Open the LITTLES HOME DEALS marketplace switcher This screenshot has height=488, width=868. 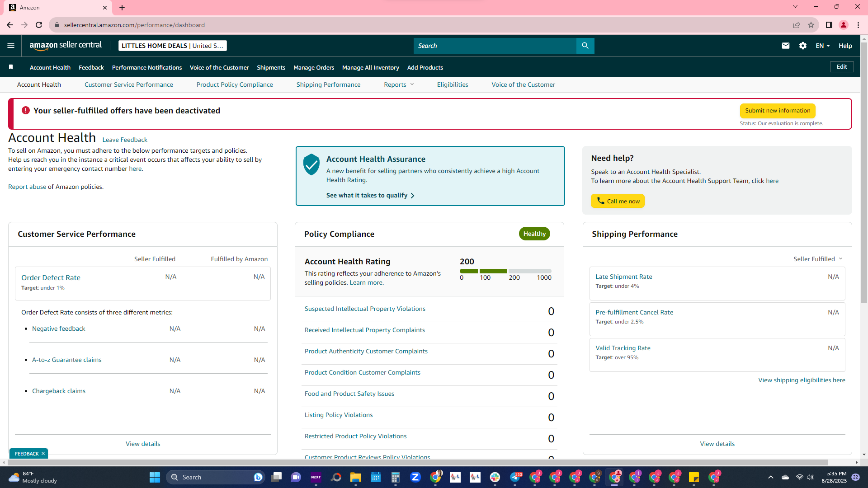click(x=173, y=46)
